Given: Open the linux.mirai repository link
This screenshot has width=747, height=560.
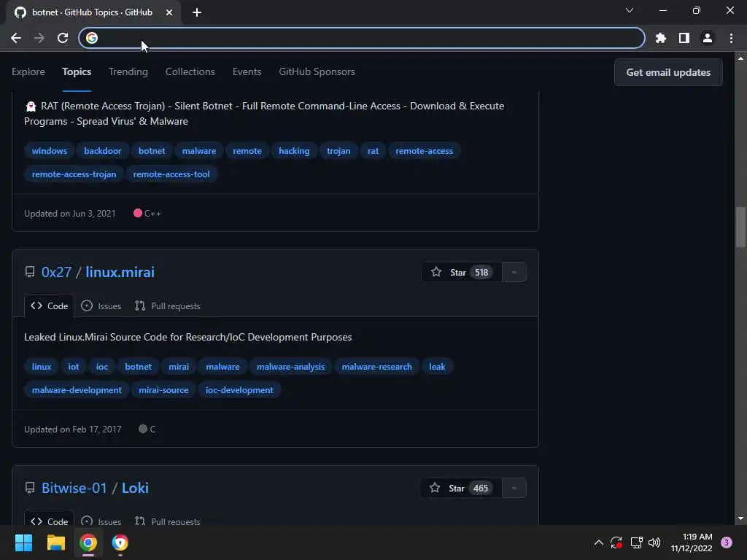Looking at the screenshot, I should 120,272.
